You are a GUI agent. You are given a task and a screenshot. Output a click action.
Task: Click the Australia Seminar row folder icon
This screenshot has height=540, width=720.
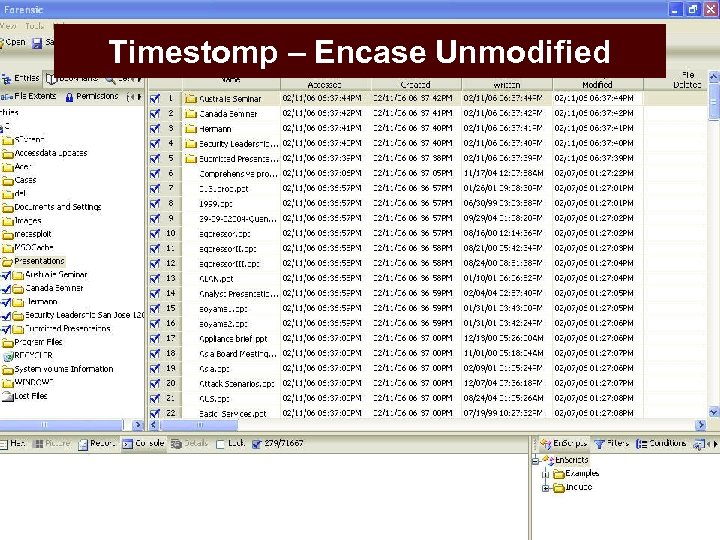point(191,99)
